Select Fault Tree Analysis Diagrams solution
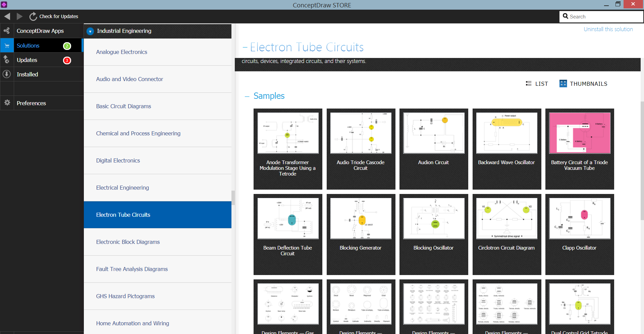Image resolution: width=644 pixels, height=334 pixels. click(158, 269)
